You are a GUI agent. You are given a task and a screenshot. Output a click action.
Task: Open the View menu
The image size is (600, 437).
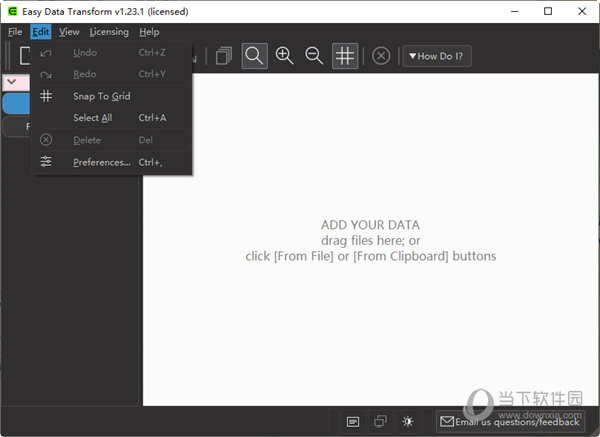[x=69, y=32]
